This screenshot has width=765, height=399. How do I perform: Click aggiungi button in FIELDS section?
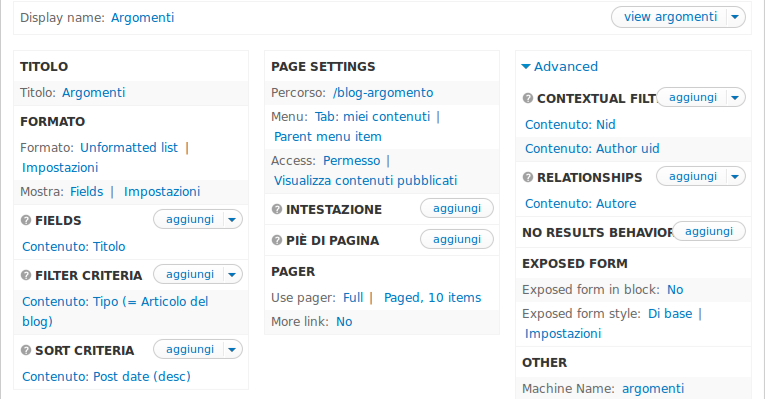click(x=189, y=219)
